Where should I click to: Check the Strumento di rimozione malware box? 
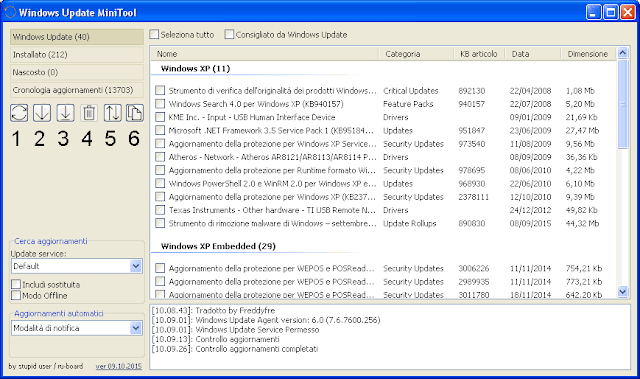click(x=160, y=223)
